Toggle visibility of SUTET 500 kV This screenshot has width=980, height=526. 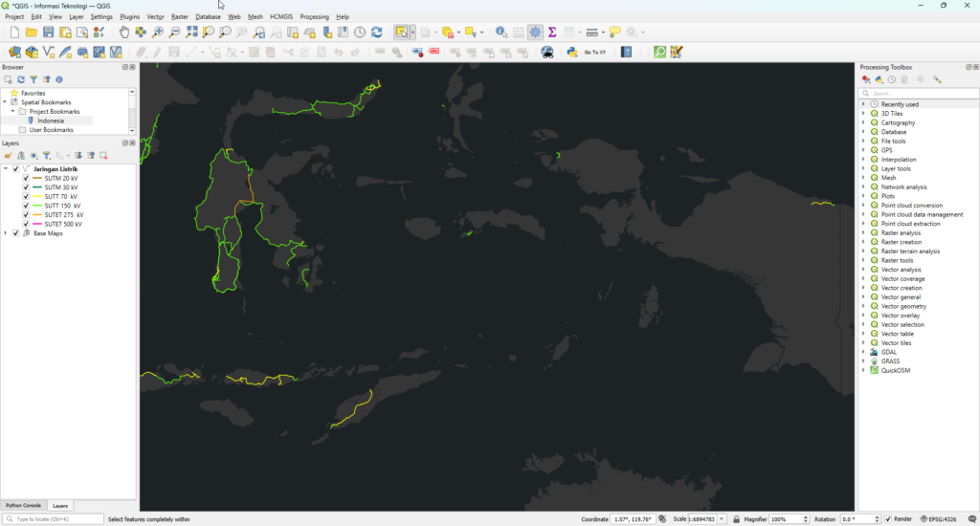26,224
